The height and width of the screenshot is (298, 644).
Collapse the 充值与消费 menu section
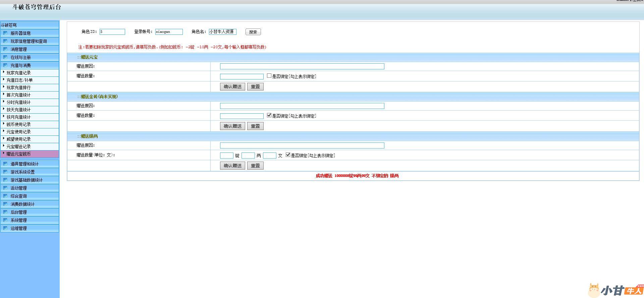pos(20,65)
